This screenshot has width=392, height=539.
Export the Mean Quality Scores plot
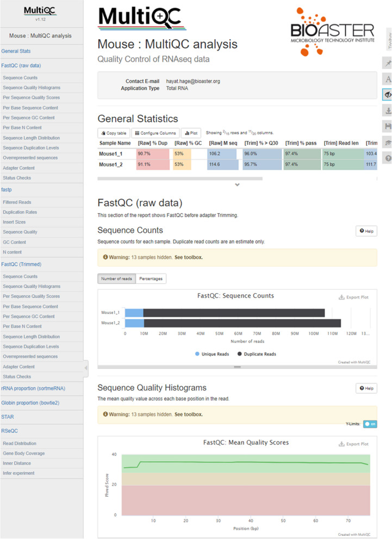(353, 444)
